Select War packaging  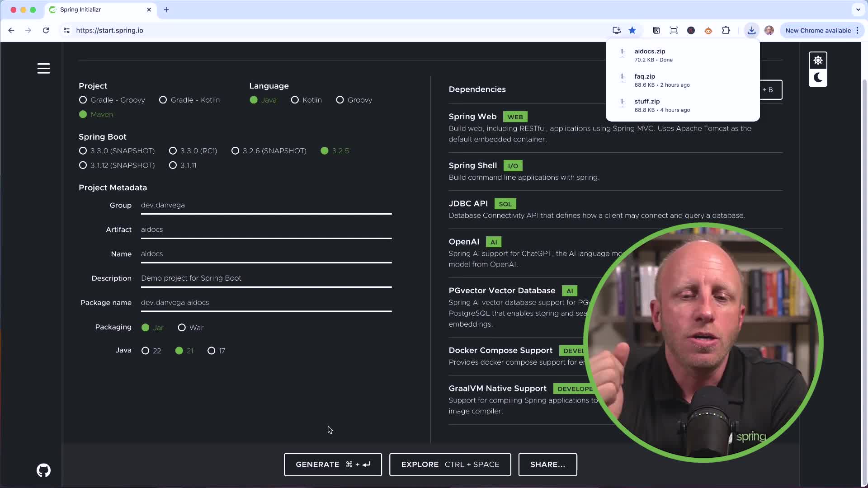coord(191,328)
